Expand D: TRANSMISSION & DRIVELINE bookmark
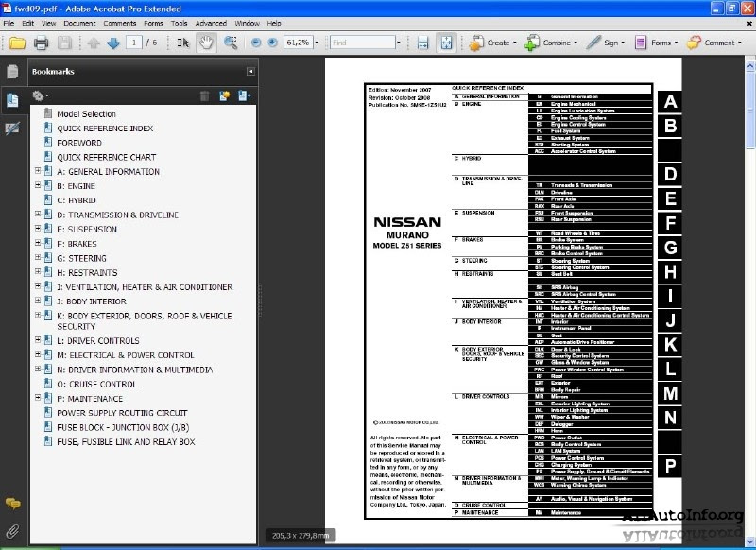Viewport: 756px width, 550px height. click(x=38, y=214)
